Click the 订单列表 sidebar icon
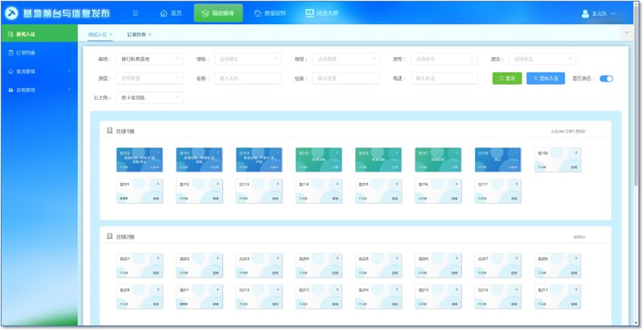644x331 pixels. tap(10, 52)
